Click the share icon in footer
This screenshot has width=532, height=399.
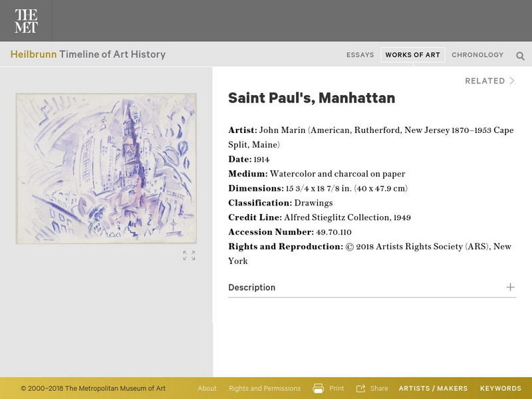pos(360,388)
